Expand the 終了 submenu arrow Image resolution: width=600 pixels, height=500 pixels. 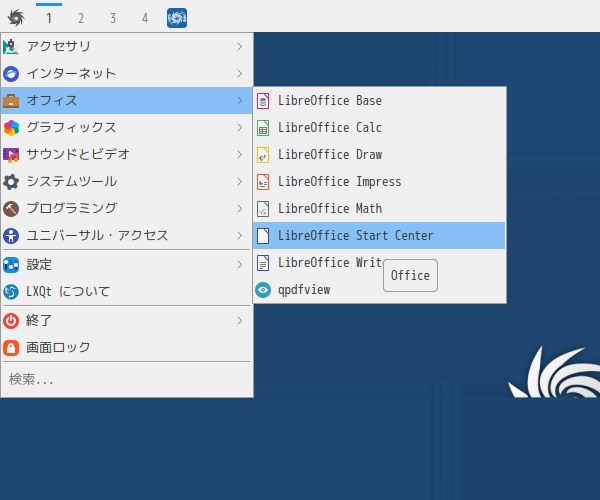(240, 321)
